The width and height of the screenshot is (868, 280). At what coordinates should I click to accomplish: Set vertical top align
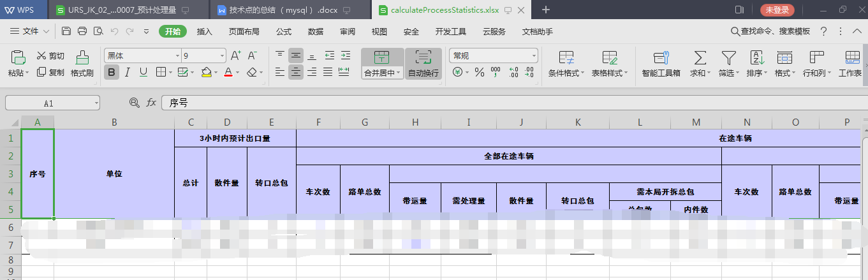coord(279,55)
